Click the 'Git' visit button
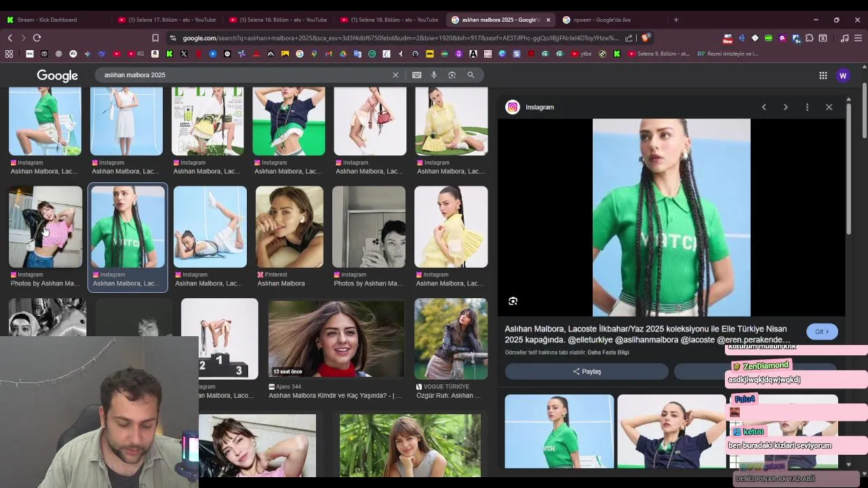 [x=822, y=331]
